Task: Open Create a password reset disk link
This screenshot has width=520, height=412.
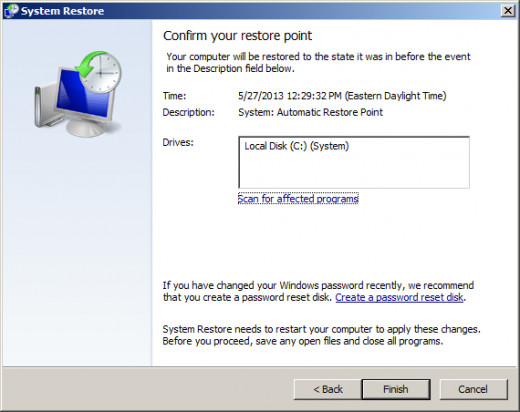Action: click(x=399, y=297)
